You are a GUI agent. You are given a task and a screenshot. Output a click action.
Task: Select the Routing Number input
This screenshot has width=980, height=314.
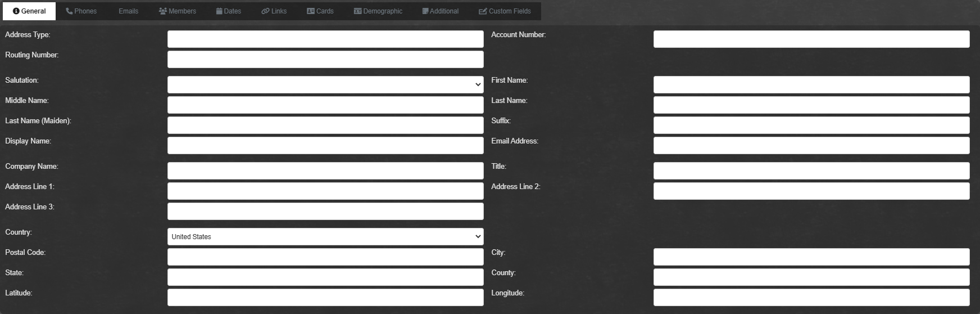click(x=325, y=59)
